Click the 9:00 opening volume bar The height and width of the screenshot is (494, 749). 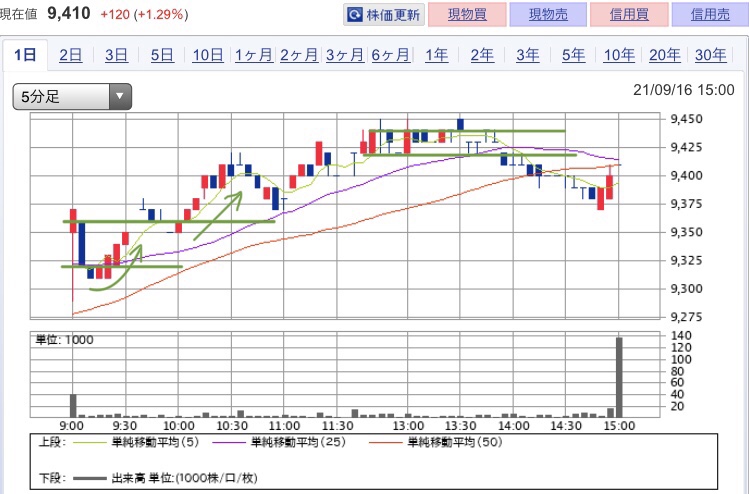pos(73,406)
